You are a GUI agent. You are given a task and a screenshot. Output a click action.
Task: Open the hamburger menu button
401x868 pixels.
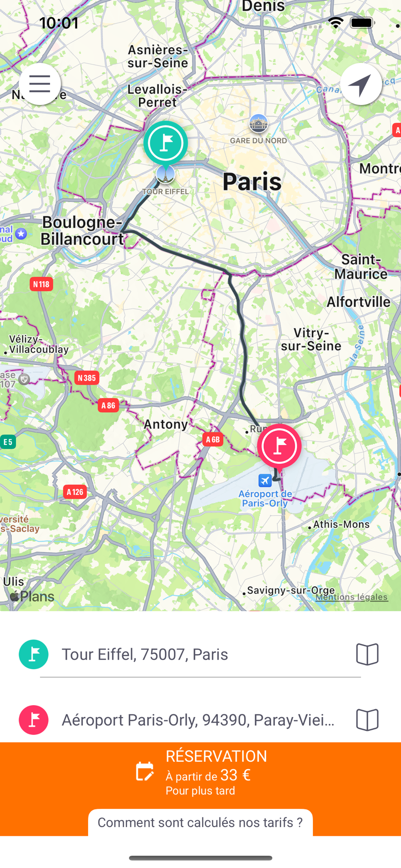click(39, 84)
